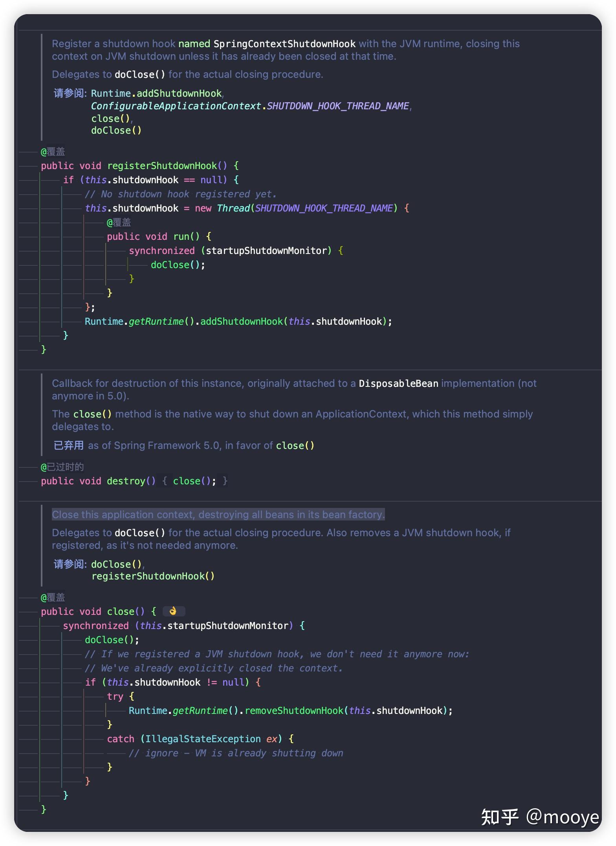616x846 pixels.
Task: Click the "// We've already explicitly closed" comment
Action: point(214,668)
